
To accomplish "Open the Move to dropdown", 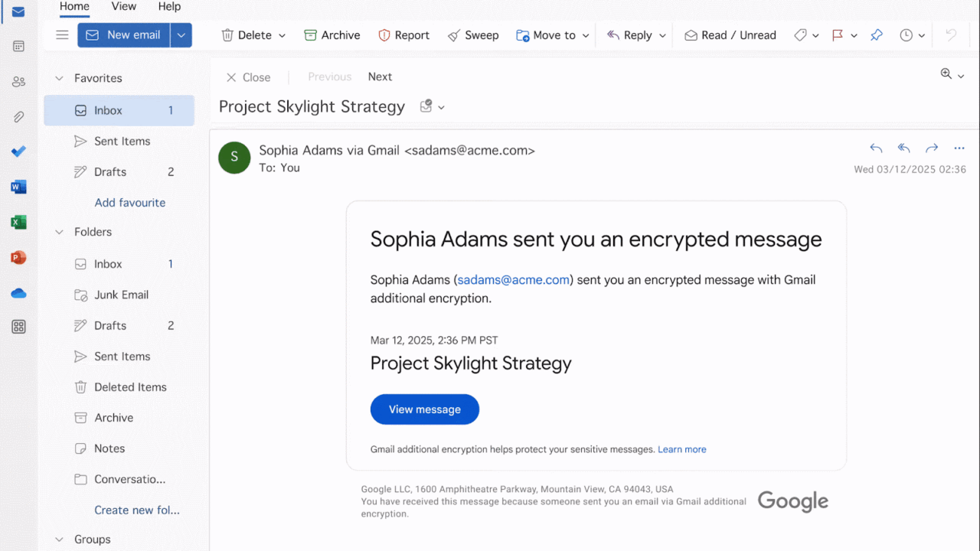I will [553, 35].
